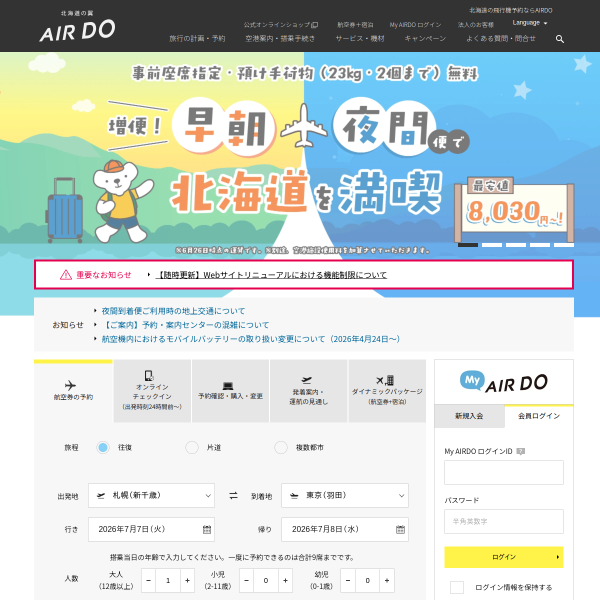Click the 大人 count value field
Viewport: 600px width, 600px height.
[168, 580]
